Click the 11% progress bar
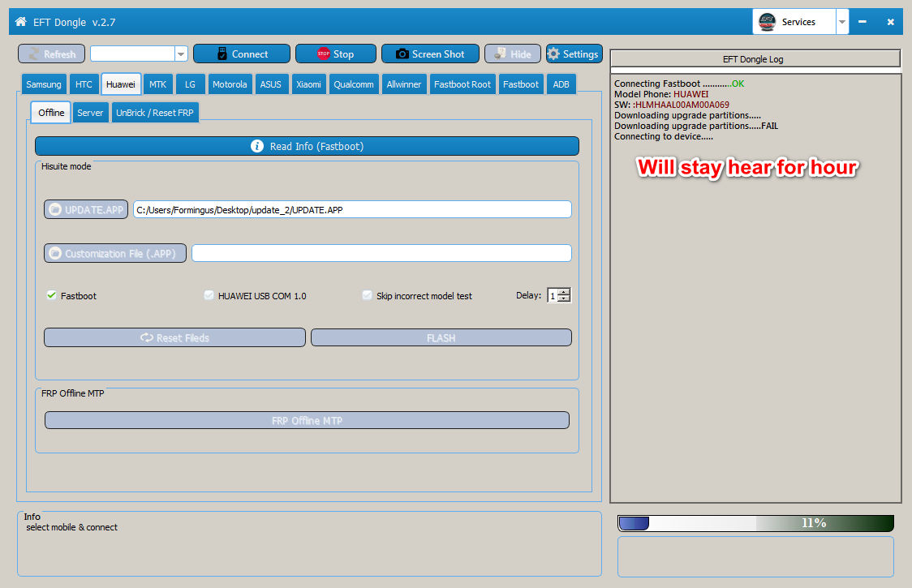912x588 pixels. (x=755, y=523)
